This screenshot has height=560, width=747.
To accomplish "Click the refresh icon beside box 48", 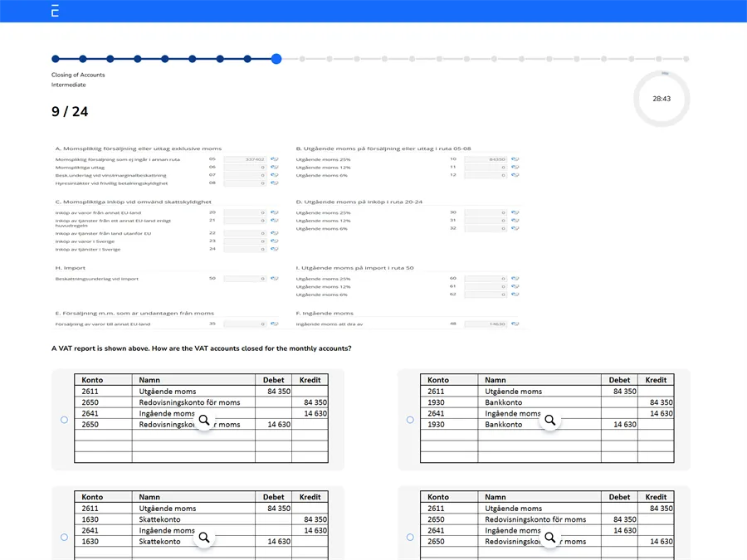I will (x=515, y=324).
